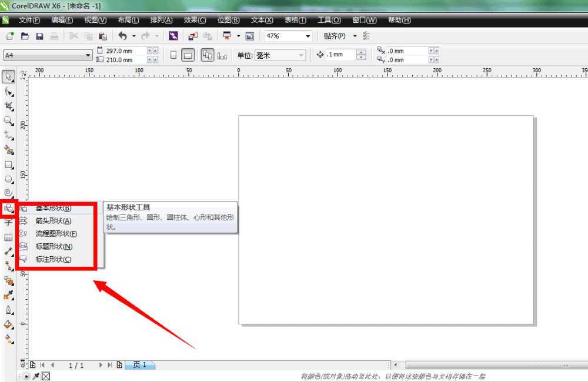Screen dimensions: 588x382
Task: Toggle portrait page orientation
Action: click(173, 55)
